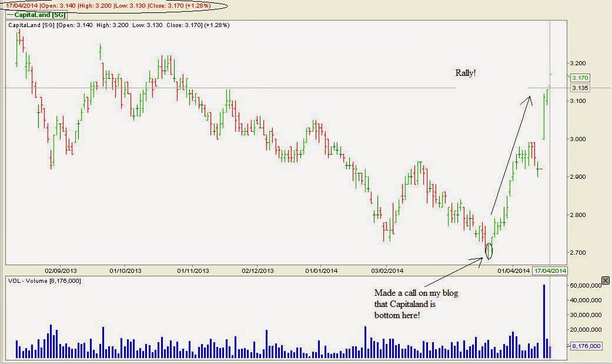Click the 01/11/2013 date axis label

(x=193, y=271)
